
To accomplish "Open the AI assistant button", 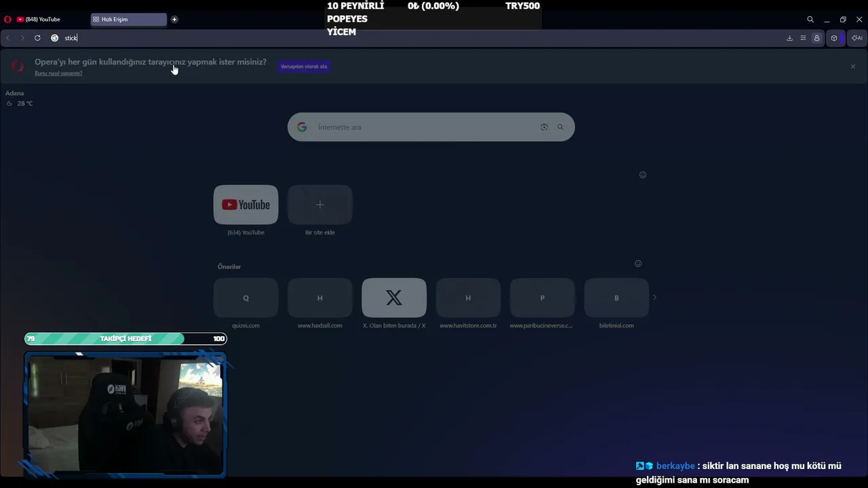I will [857, 38].
